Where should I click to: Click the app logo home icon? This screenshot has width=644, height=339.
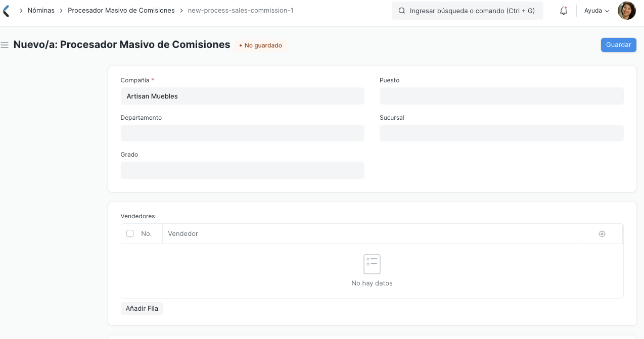coord(6,11)
